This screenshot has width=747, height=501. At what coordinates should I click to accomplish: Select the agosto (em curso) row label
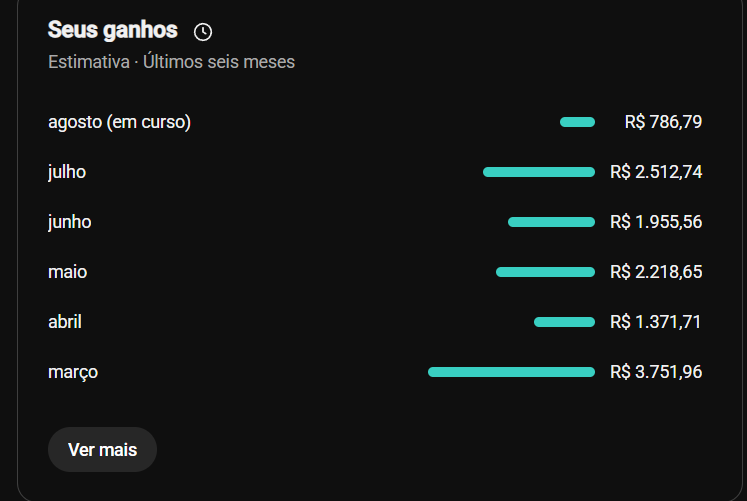click(120, 122)
